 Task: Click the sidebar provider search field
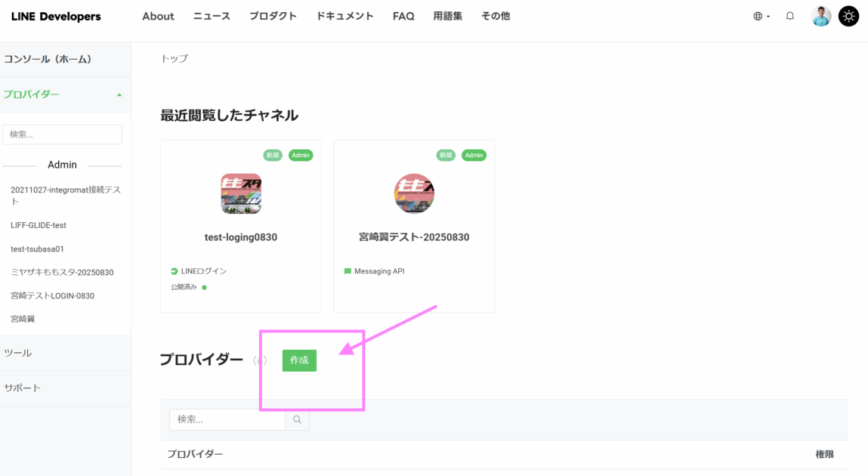tap(62, 134)
